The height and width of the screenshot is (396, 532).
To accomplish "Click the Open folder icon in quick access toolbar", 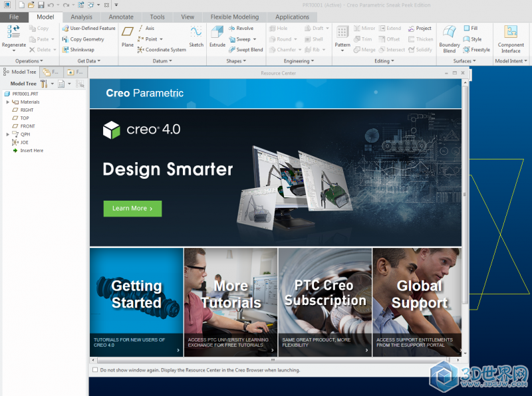I will click(x=31, y=5).
